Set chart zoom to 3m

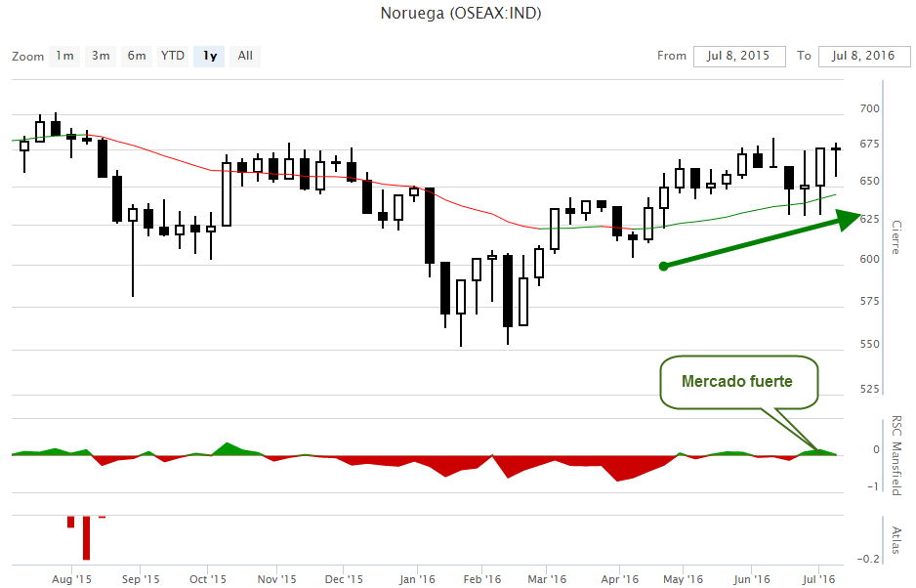tap(101, 56)
